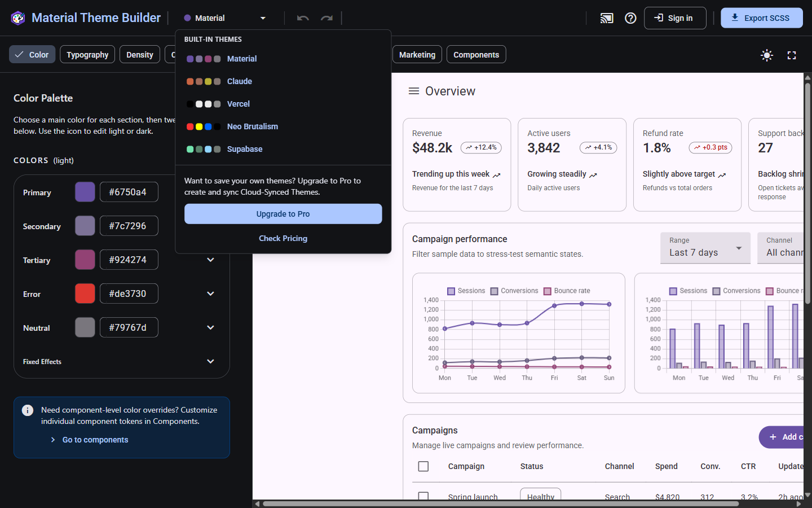Click the Sign in button
This screenshot has width=812, height=508.
click(675, 18)
